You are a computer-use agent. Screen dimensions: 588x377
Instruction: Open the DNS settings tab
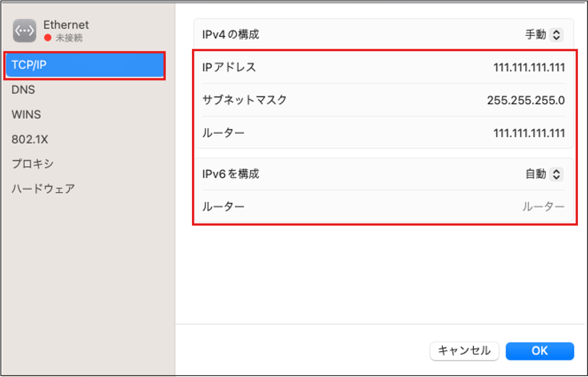23,90
